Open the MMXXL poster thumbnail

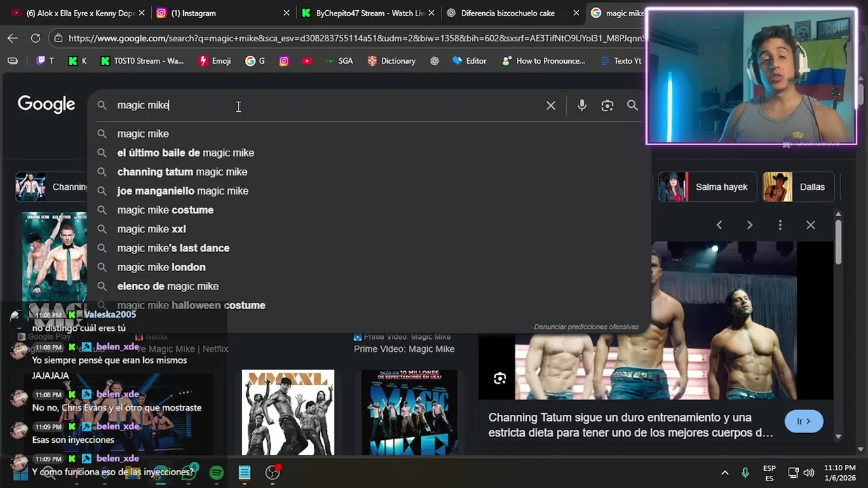tap(288, 413)
